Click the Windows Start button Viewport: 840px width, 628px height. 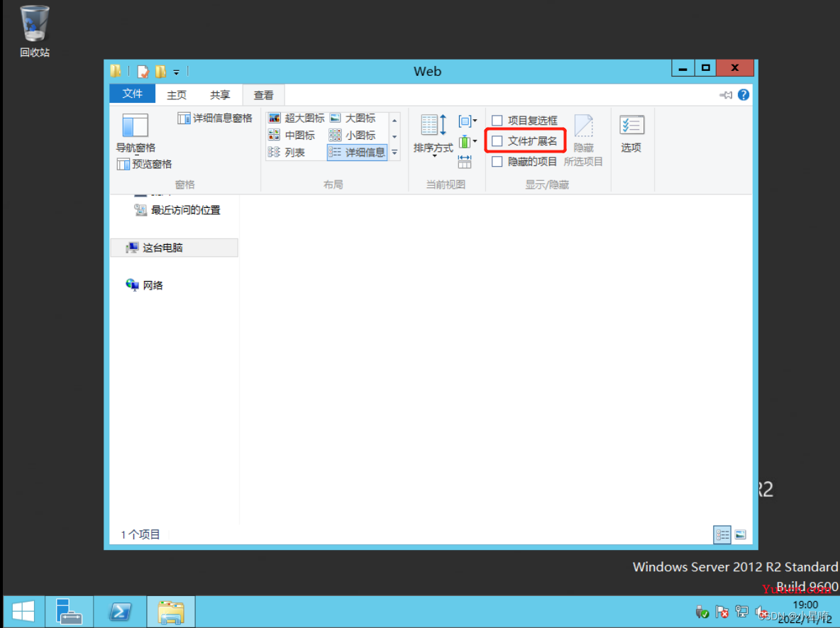tap(23, 612)
